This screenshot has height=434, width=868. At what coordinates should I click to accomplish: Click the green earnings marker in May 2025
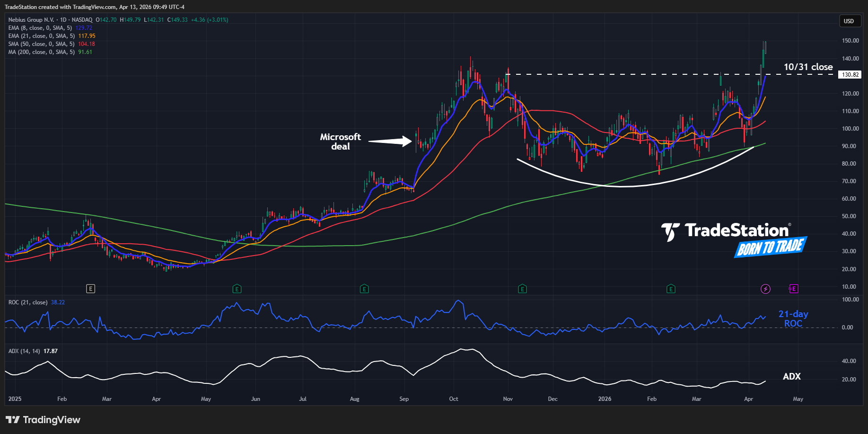[x=237, y=289]
